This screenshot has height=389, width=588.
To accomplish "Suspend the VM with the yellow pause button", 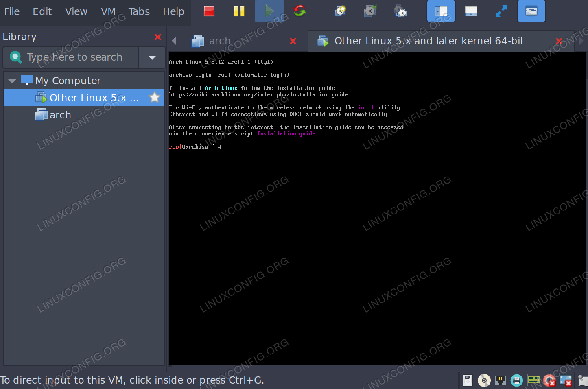I will click(x=239, y=11).
